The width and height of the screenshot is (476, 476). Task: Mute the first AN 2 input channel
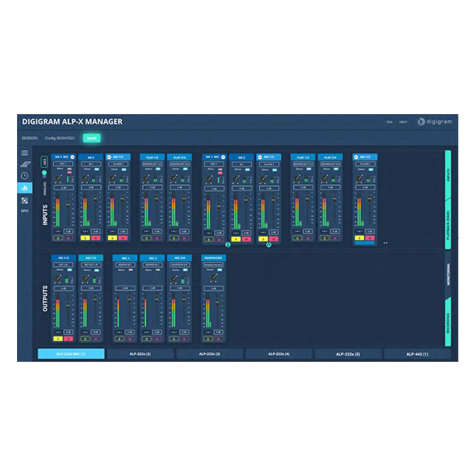(96, 238)
